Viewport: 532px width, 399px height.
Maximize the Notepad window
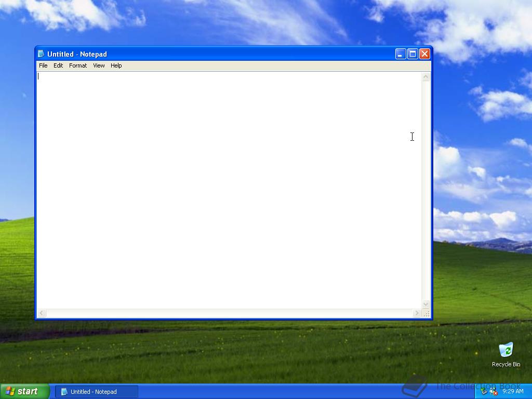coord(413,54)
